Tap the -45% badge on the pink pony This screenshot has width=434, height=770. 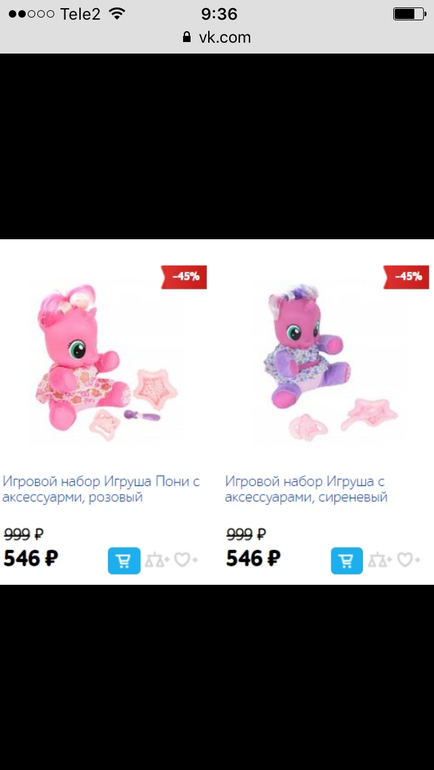[184, 277]
